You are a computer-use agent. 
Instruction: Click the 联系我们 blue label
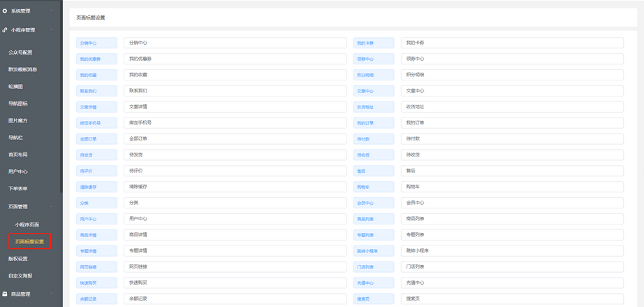[97, 91]
